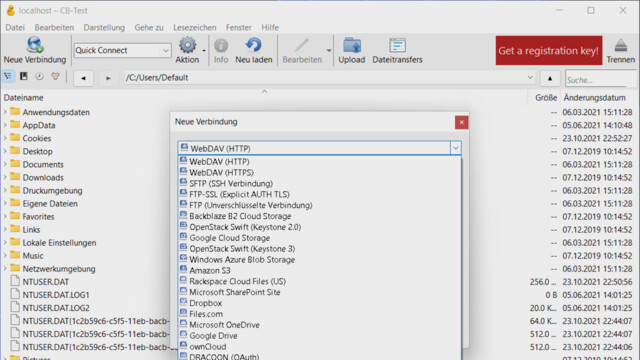Sort by the Änderungsdatum column header

[x=594, y=98]
